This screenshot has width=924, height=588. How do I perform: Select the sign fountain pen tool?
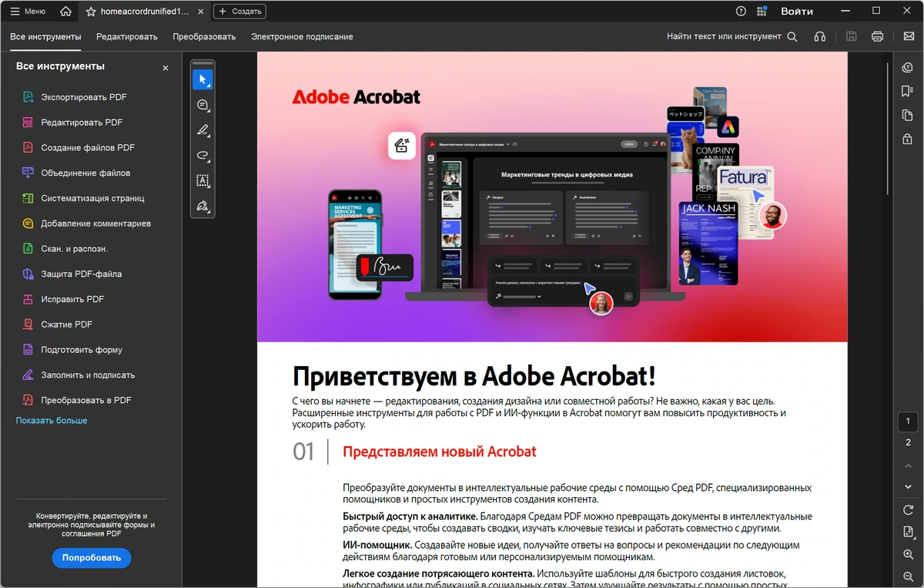click(x=203, y=206)
